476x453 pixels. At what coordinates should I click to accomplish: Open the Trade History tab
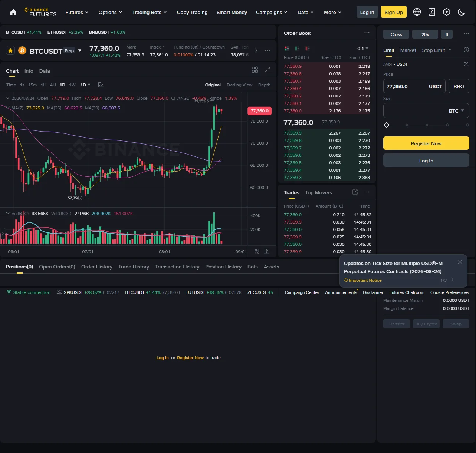click(134, 267)
